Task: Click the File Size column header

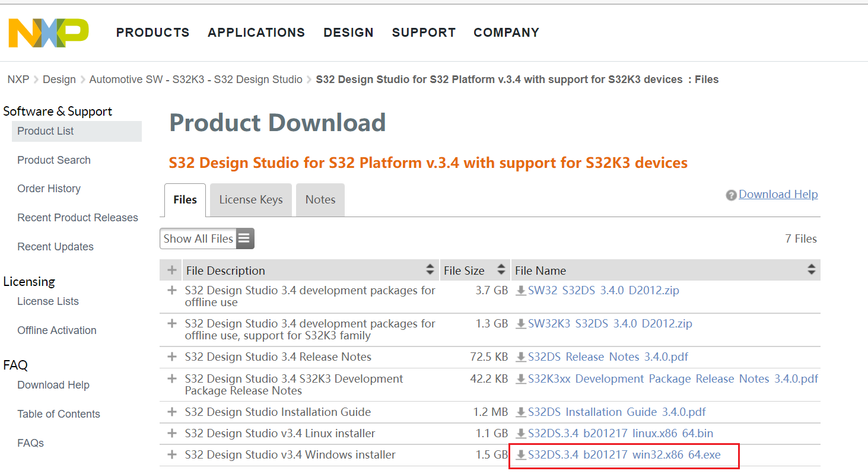Action: click(x=475, y=270)
